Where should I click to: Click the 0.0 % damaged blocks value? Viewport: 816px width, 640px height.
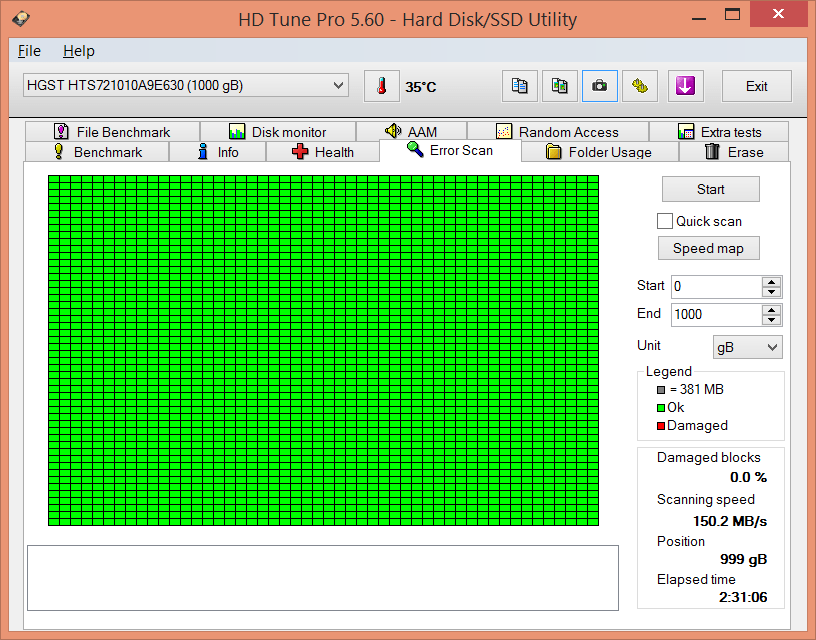point(748,477)
